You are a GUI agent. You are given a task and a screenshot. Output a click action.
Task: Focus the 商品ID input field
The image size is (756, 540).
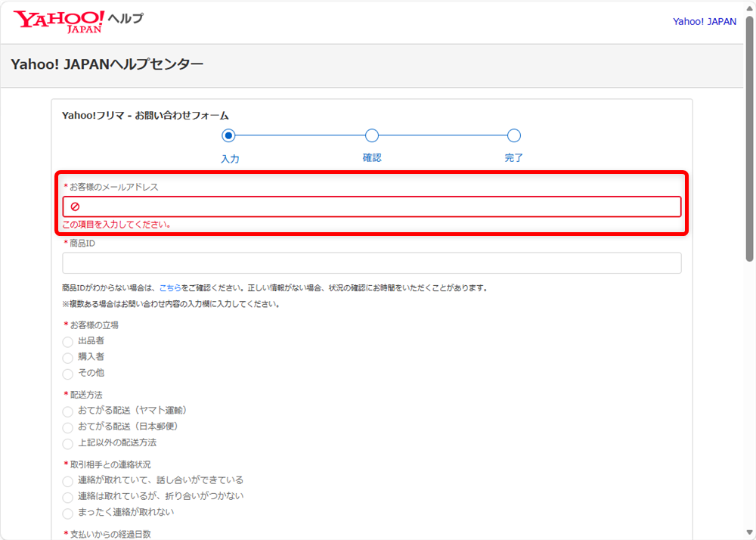click(x=372, y=262)
